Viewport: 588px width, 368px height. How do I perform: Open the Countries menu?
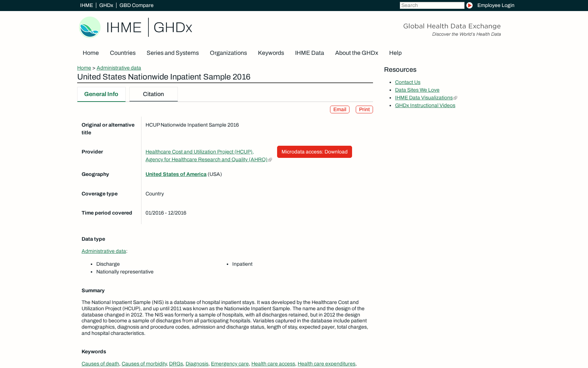pyautogui.click(x=123, y=53)
